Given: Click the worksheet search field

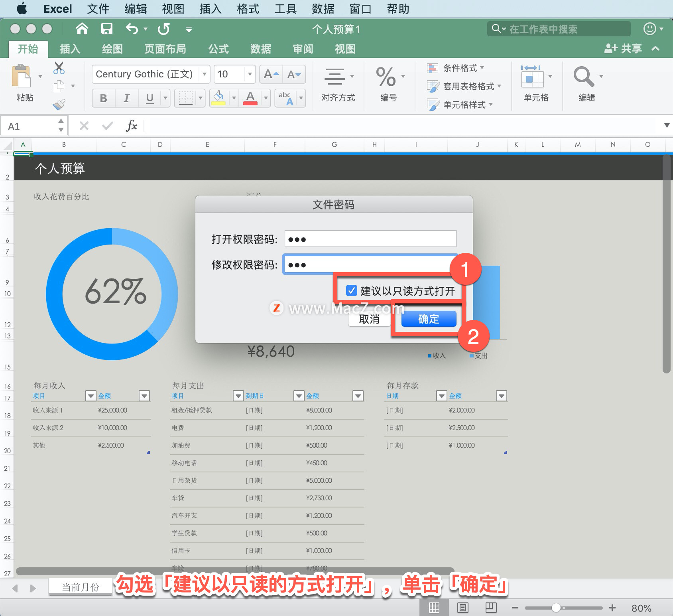Looking at the screenshot, I should coord(559,29).
